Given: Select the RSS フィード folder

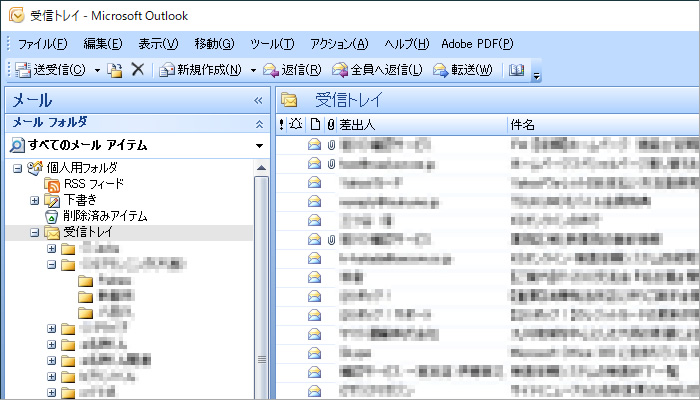Looking at the screenshot, I should point(94,184).
